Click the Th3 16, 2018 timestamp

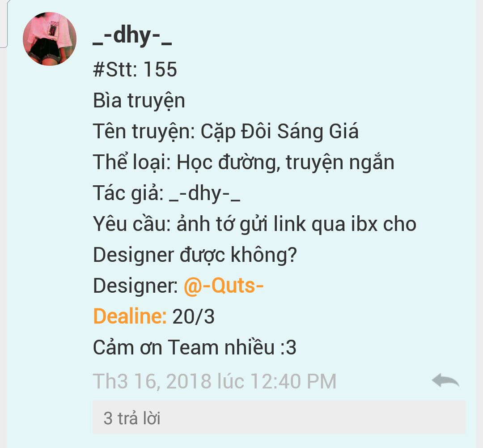coord(214,381)
